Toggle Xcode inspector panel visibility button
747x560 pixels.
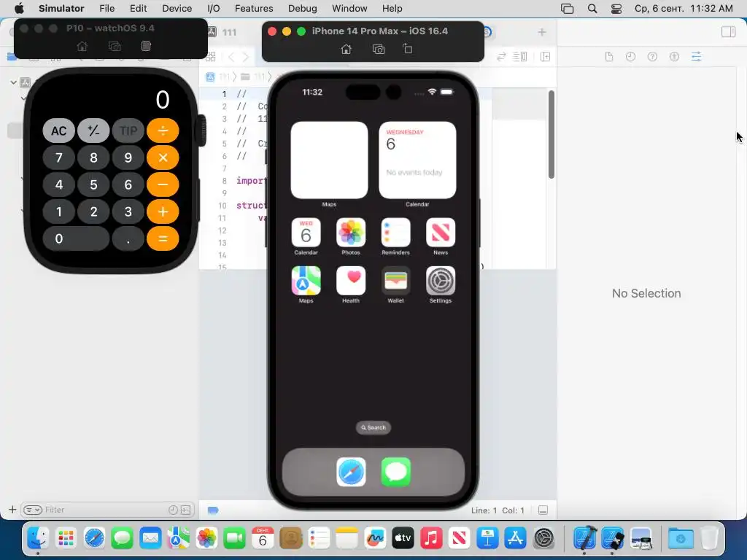click(728, 32)
